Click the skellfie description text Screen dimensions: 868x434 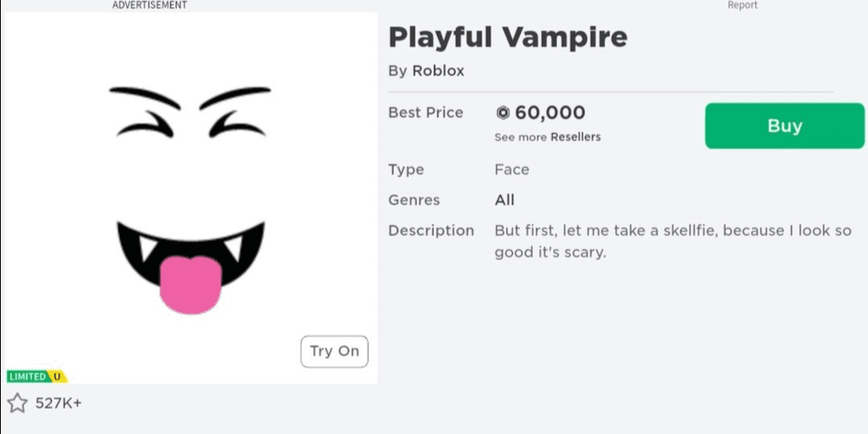(x=672, y=242)
